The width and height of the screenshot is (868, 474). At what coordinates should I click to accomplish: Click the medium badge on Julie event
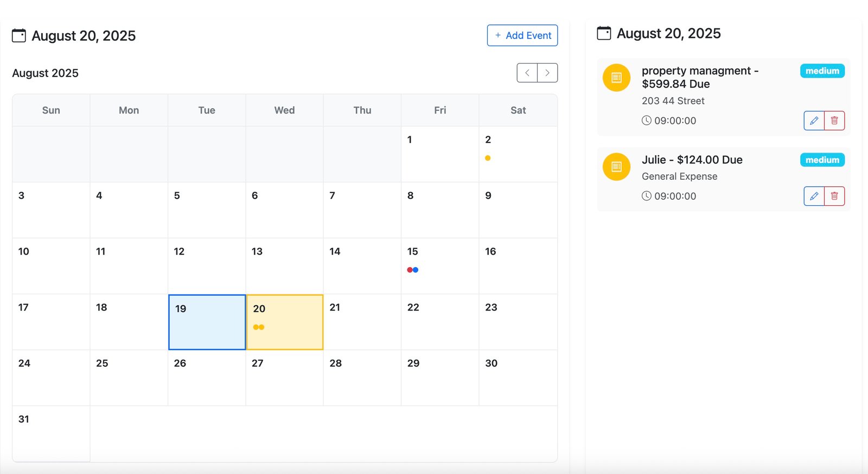822,160
